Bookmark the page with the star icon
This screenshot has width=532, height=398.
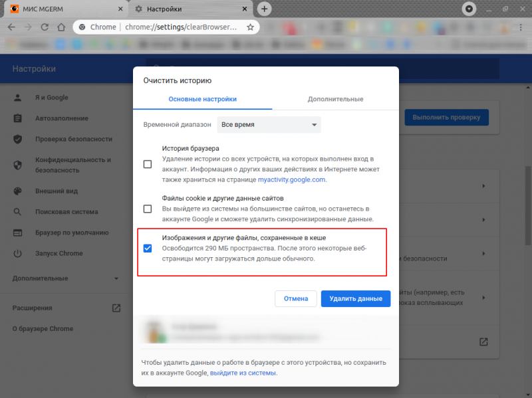pos(249,27)
